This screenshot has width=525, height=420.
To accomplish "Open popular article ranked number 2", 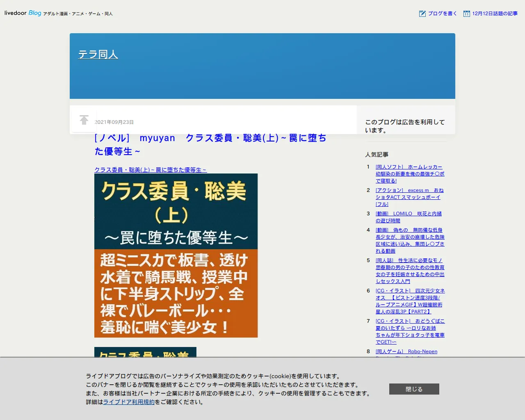I will pyautogui.click(x=409, y=197).
